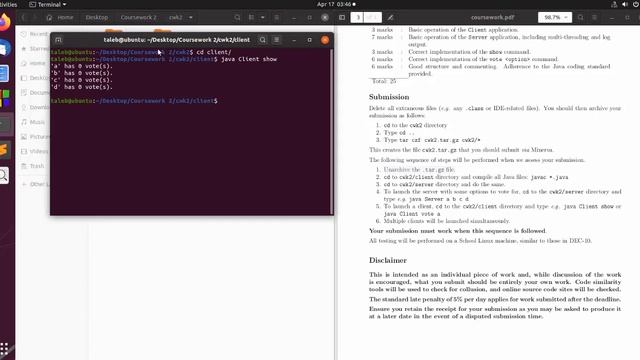640x360 pixels.
Task: Select Documents in the Files sidebar
Action: point(35,93)
